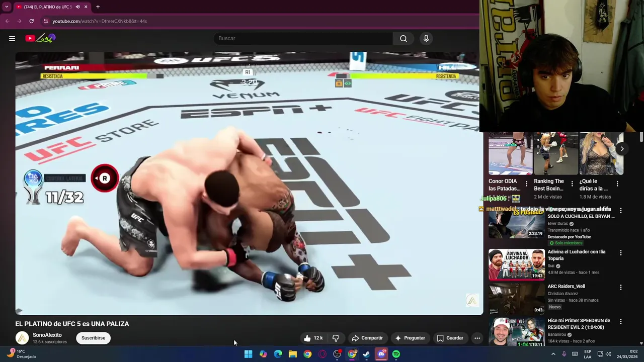Image resolution: width=644 pixels, height=362 pixels.
Task: Open more actions menu below video
Action: tap(477, 338)
